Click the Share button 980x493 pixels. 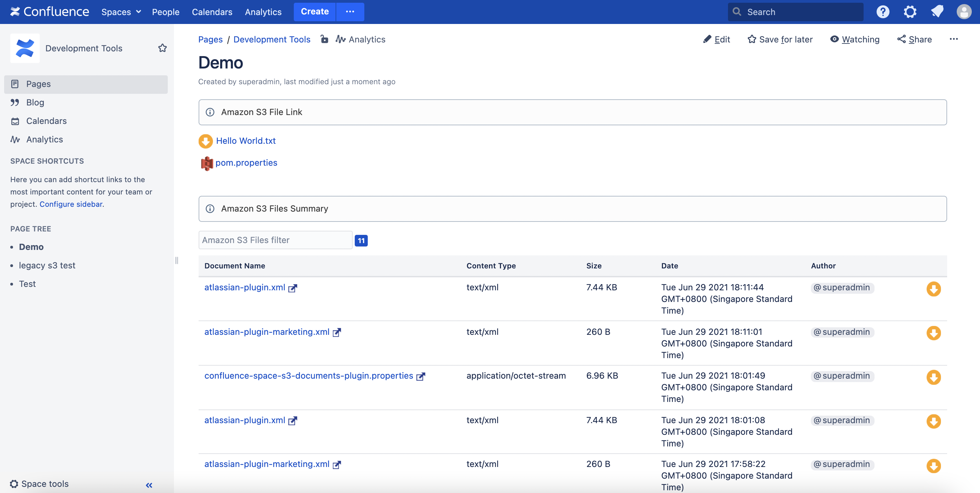tap(915, 40)
